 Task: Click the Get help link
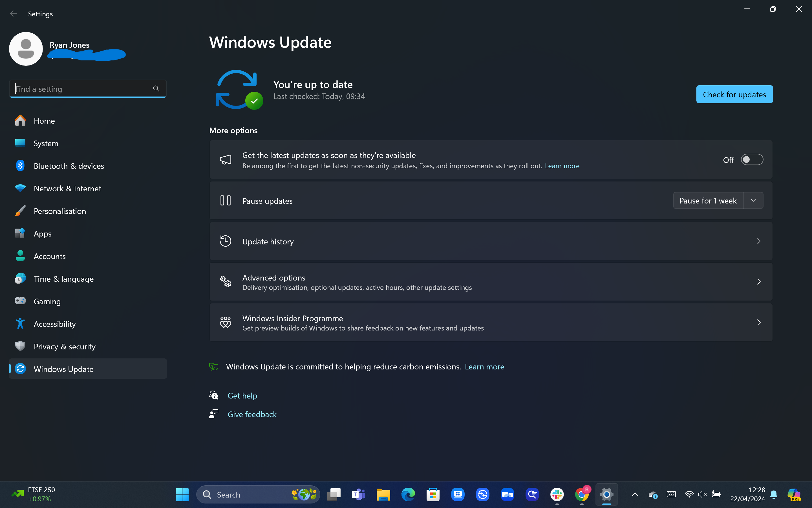click(242, 395)
